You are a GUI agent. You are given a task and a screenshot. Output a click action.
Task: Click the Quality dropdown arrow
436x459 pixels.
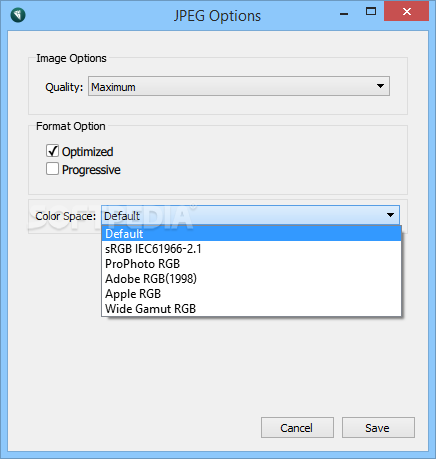[x=380, y=86]
